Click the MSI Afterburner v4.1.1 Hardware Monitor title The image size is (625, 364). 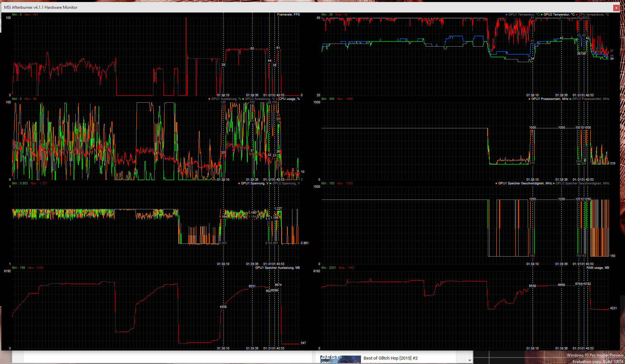[x=41, y=7]
